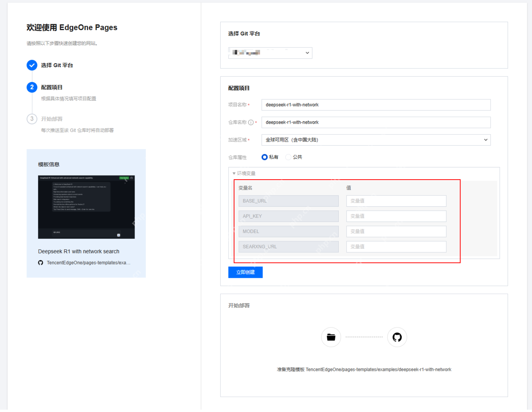532x412 pixels.
Task: Click the 欢迎使用 EdgeOne Pages heading
Action: pyautogui.click(x=72, y=27)
